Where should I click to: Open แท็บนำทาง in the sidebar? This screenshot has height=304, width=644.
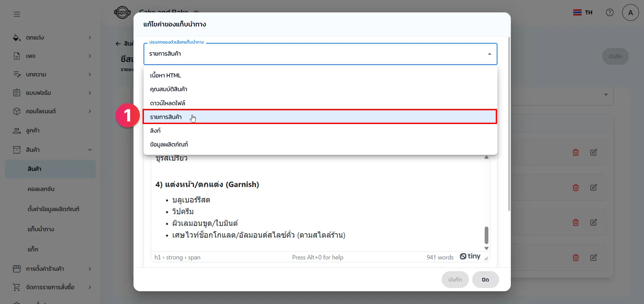coord(41,229)
